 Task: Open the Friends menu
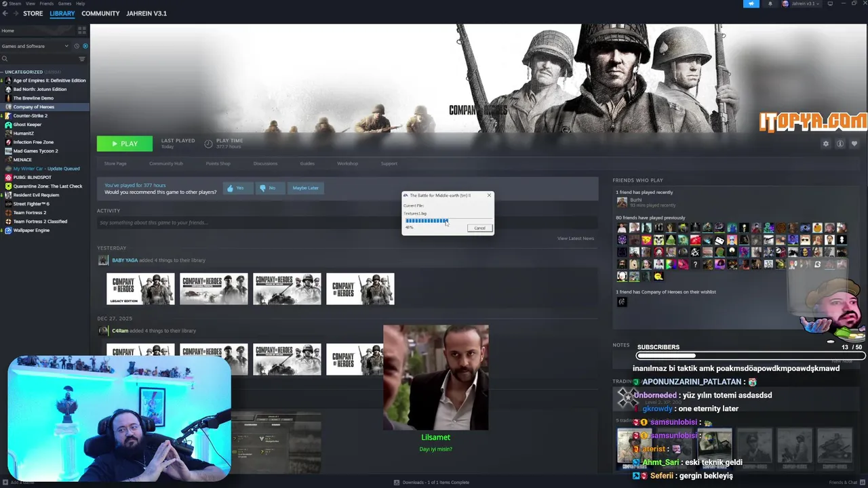coord(47,3)
